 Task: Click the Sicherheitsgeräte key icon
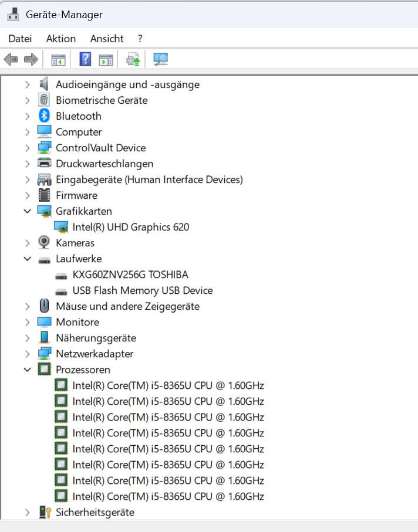tap(45, 512)
